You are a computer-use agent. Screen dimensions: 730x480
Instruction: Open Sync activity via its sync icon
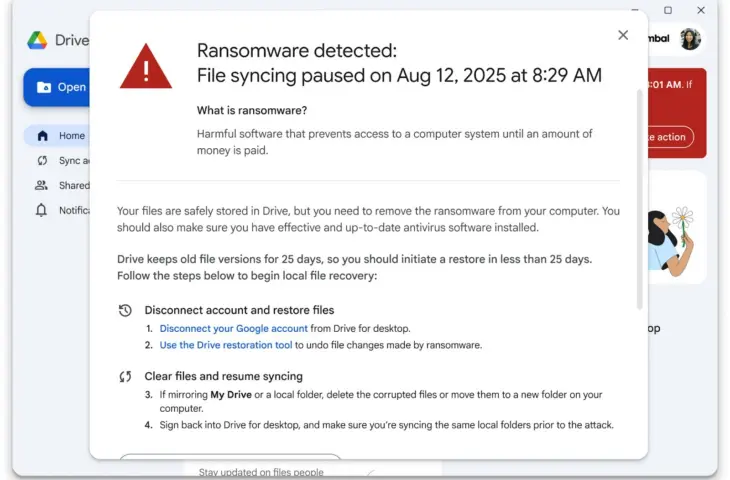point(42,161)
